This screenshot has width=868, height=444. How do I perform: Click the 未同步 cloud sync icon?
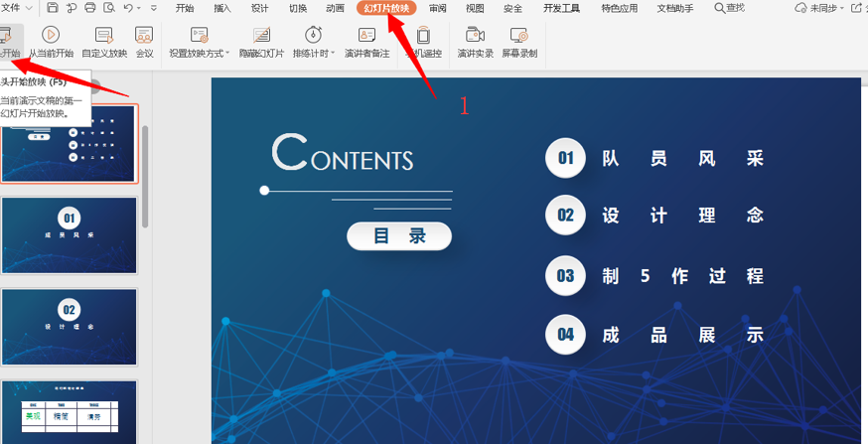(x=800, y=8)
